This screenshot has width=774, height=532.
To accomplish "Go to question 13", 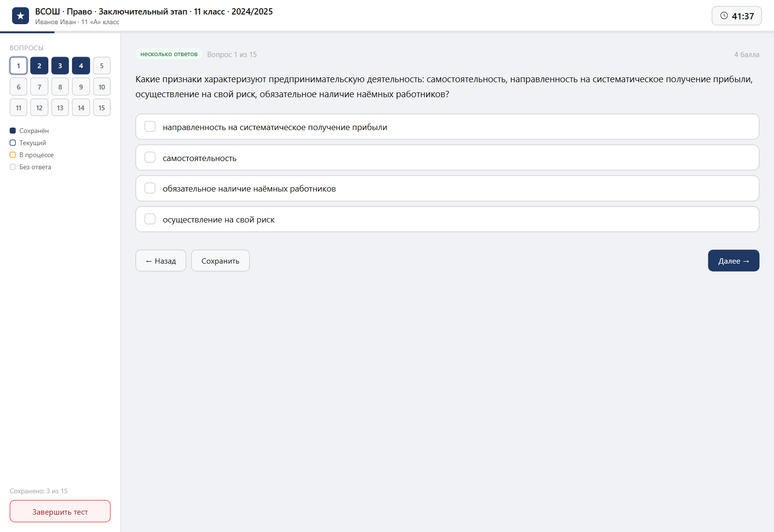I will click(x=60, y=108).
